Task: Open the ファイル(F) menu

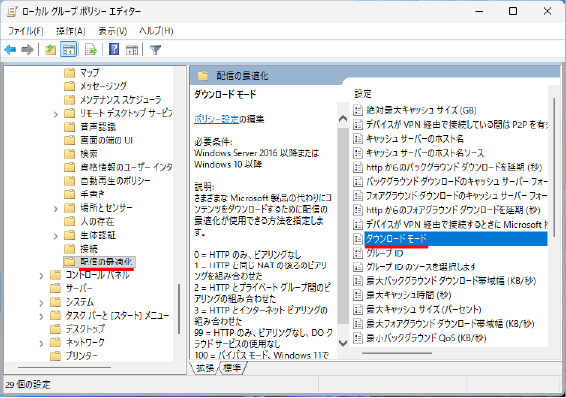Action: click(x=26, y=31)
